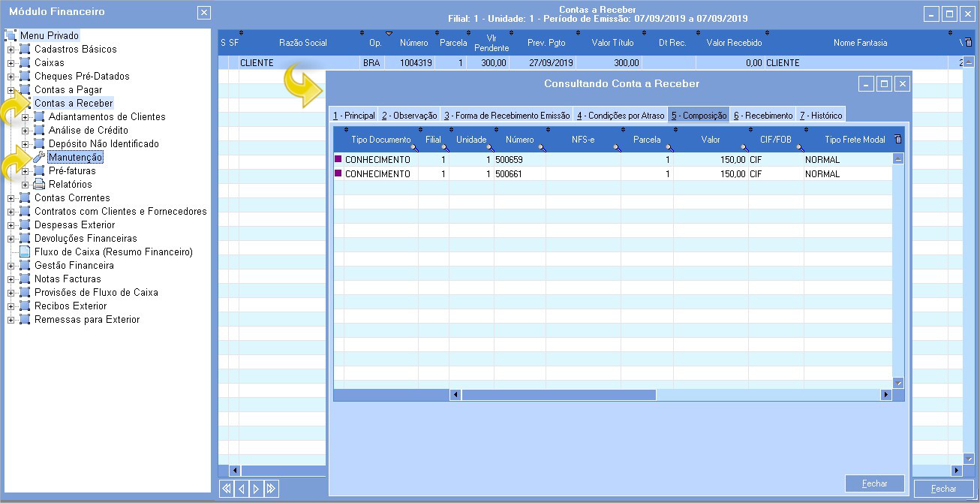
Task: Go to previous record navigation arrow
Action: click(241, 489)
